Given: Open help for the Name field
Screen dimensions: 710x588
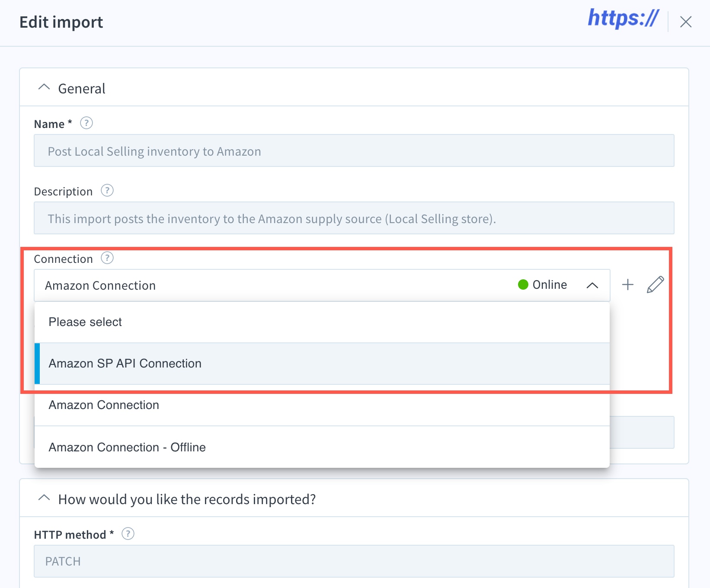Looking at the screenshot, I should (86, 123).
